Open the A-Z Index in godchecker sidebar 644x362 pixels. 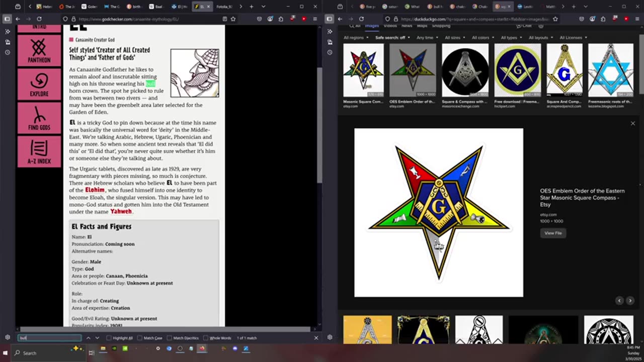point(39,151)
